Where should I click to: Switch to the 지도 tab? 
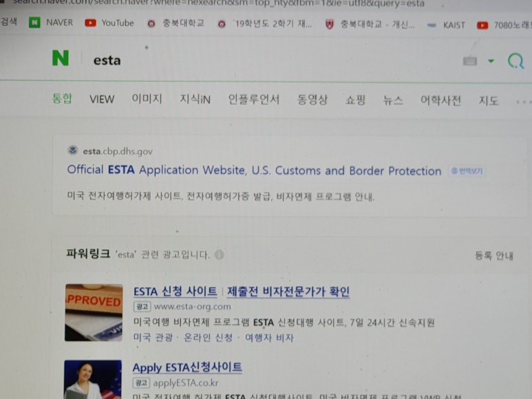point(489,101)
